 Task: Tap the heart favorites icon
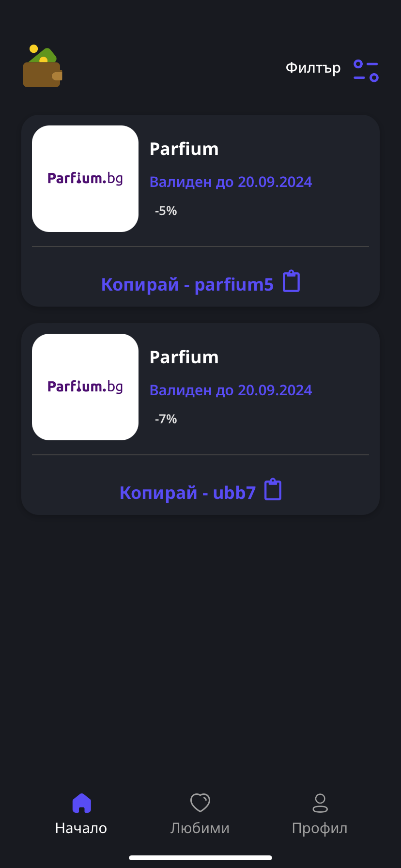pos(200,803)
